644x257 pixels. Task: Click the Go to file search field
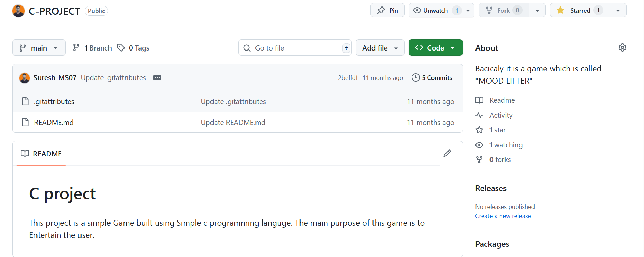[295, 48]
